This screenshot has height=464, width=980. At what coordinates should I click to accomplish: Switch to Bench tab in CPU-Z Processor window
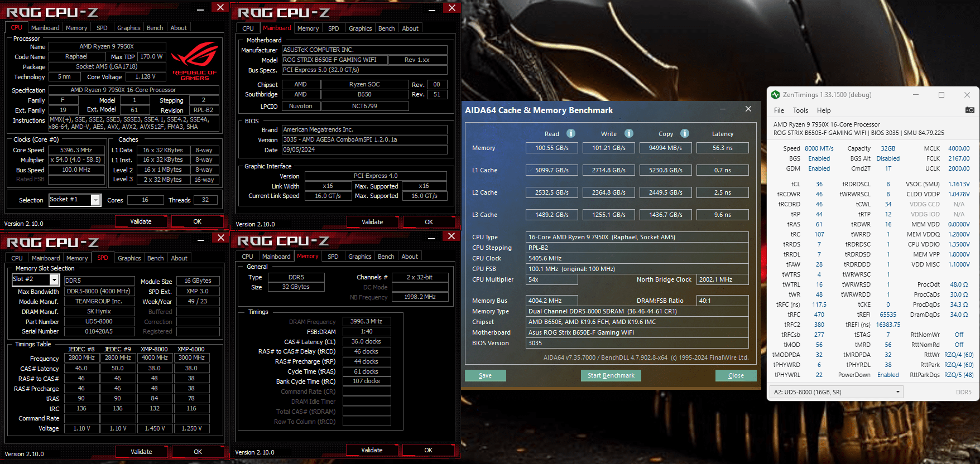(x=155, y=28)
